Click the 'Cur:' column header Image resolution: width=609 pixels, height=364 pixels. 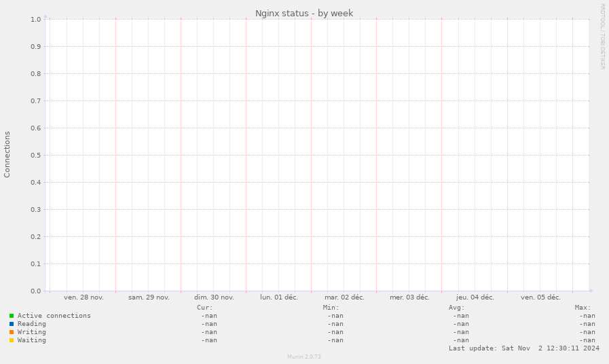204,308
